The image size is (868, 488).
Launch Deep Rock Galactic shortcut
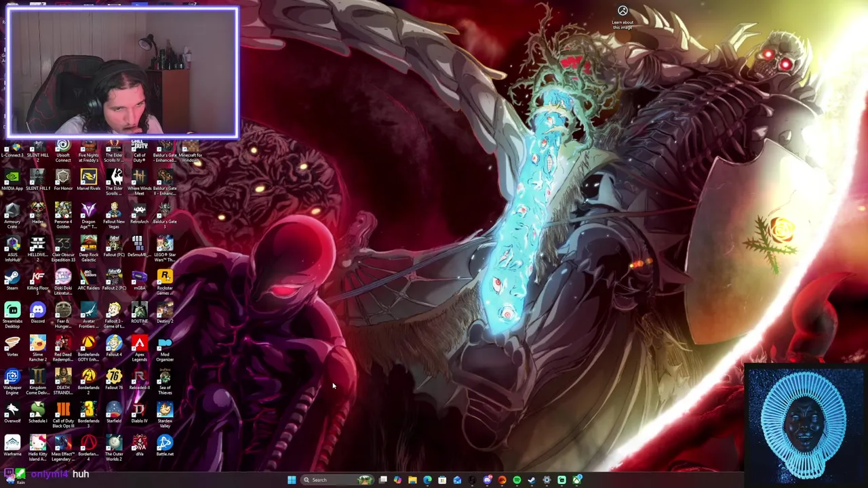[88, 249]
